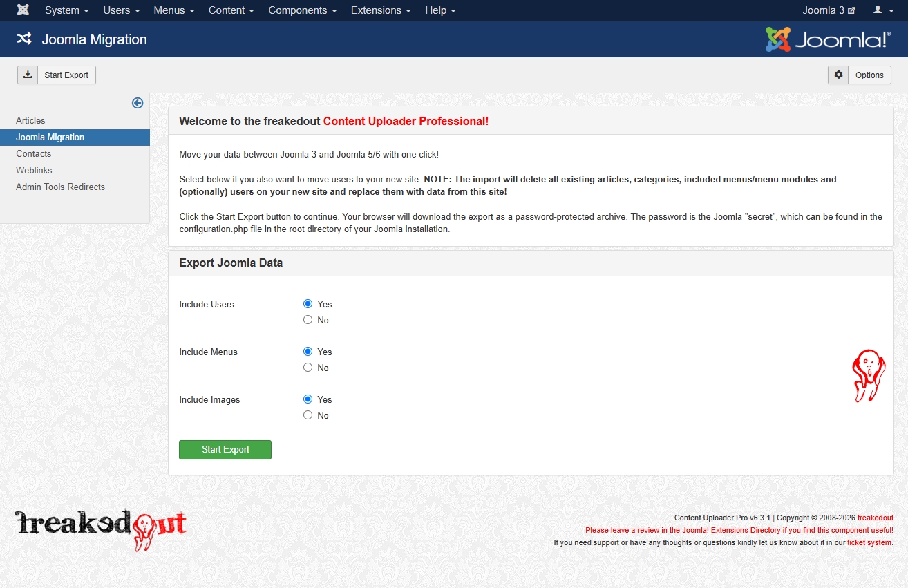This screenshot has width=908, height=588.
Task: Click the red screaming figure mascot
Action: 868,376
